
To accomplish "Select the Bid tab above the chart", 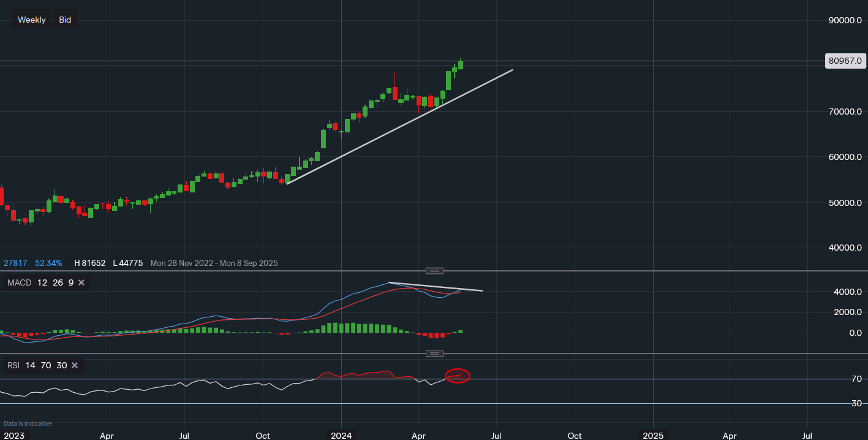I will pyautogui.click(x=64, y=19).
